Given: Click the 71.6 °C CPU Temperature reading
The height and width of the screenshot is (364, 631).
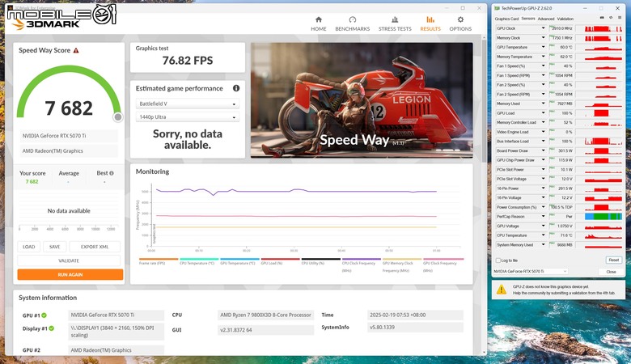Looking at the screenshot, I should (566, 235).
